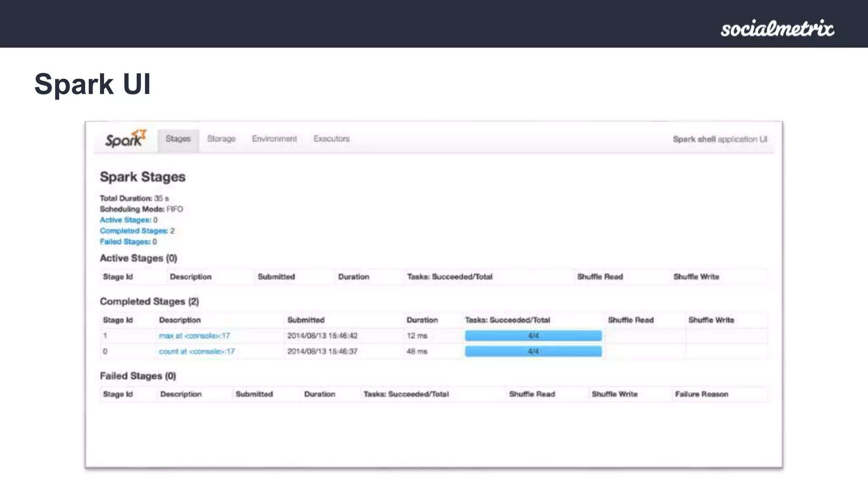Click submitted time 2014/08/13 15:46:42
This screenshot has height=488, width=868.
click(x=322, y=336)
